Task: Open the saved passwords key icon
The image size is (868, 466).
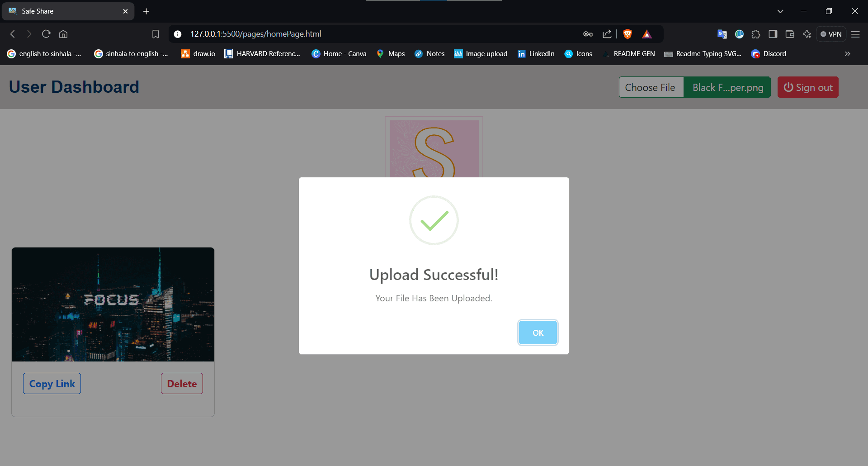Action: [588, 34]
